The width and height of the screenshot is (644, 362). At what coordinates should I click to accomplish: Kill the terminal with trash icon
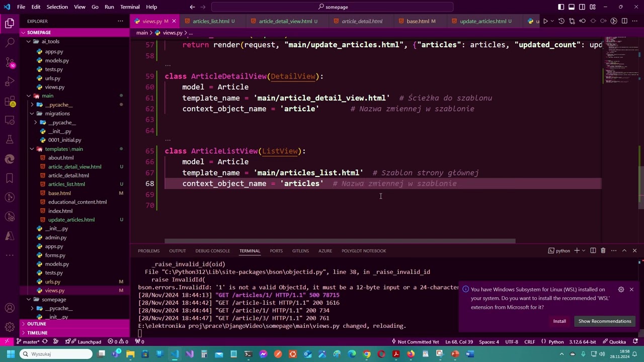tap(603, 251)
